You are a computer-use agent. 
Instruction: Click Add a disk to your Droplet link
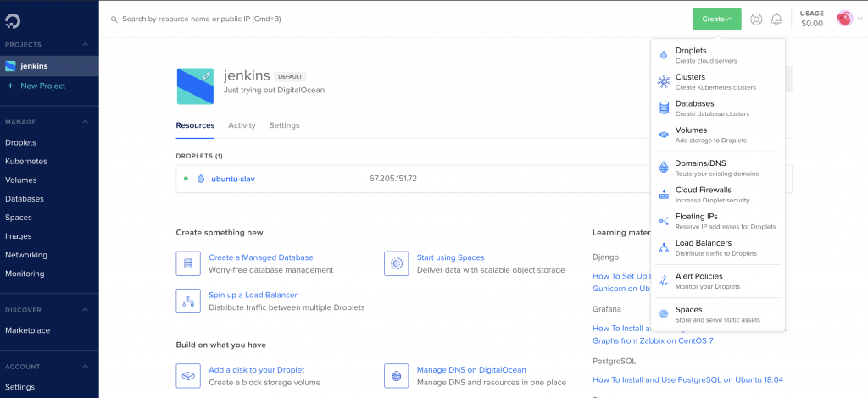(256, 370)
